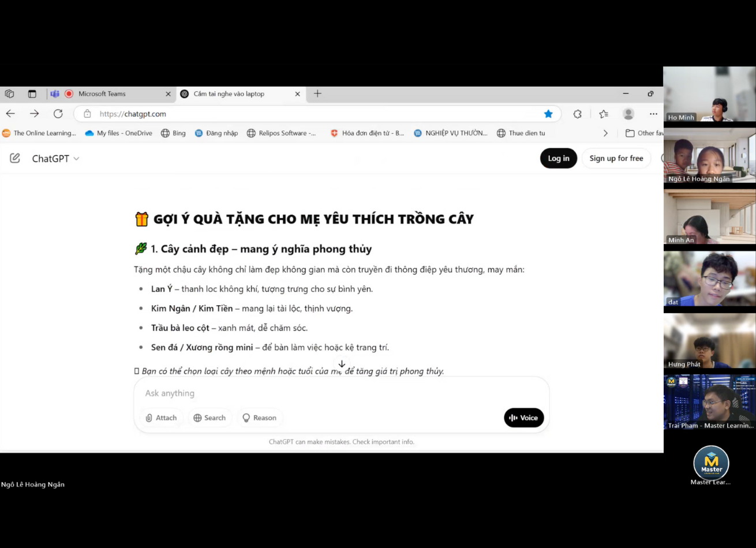Screen dimensions: 756x548
Task: Expand the ChatGPT model dropdown
Action: pyautogui.click(x=55, y=159)
